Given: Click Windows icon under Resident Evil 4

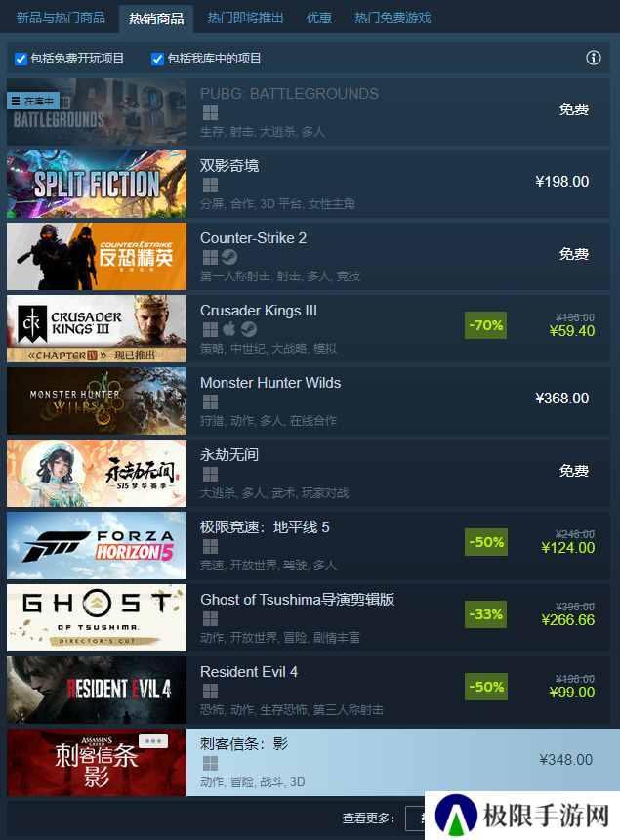Looking at the screenshot, I should pos(211,692).
